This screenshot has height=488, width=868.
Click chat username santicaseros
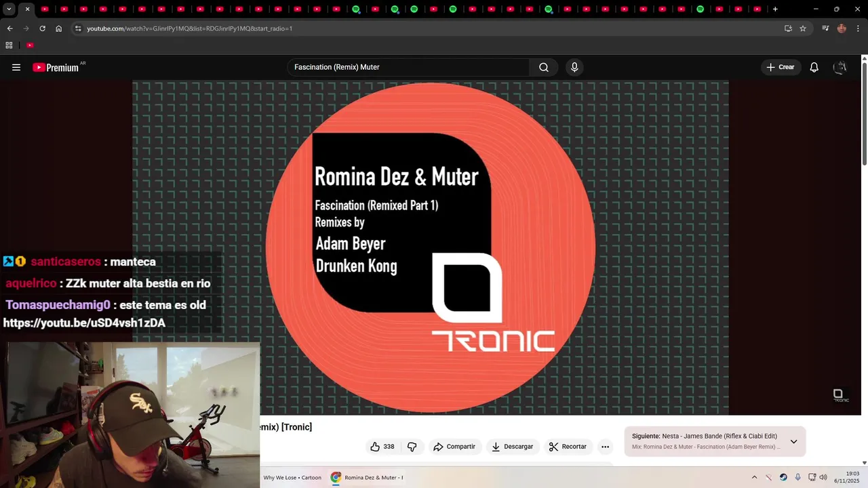66,262
